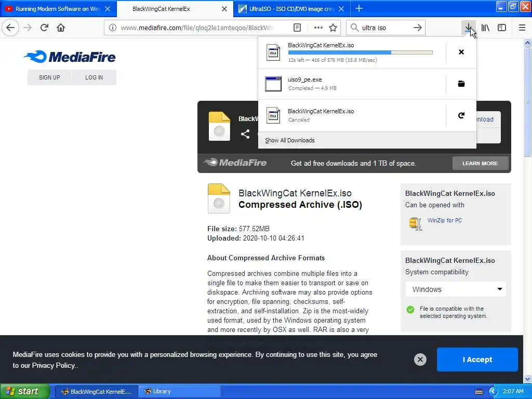Image resolution: width=532 pixels, height=399 pixels.
Task: Click Show All Downloads
Action: [290, 140]
